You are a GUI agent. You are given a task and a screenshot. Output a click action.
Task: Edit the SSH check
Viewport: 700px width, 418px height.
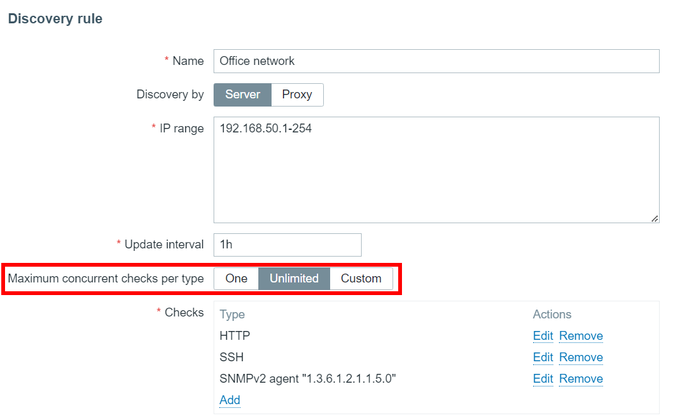point(543,357)
